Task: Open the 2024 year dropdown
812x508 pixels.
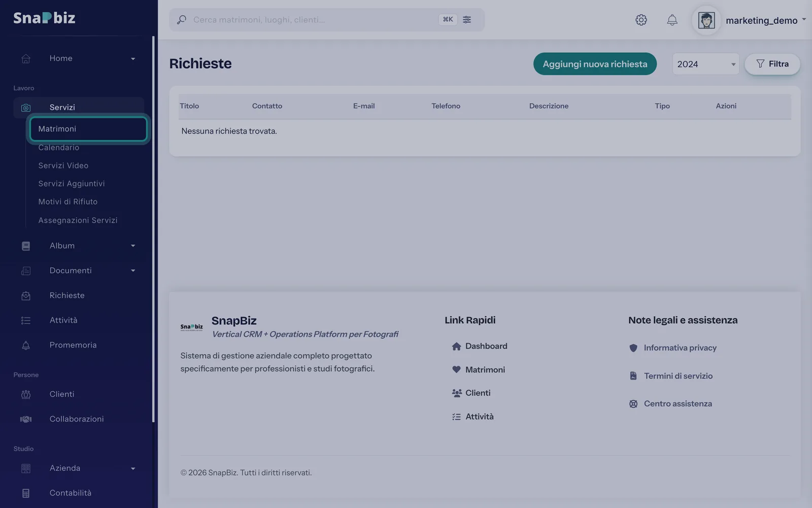Action: 705,64
